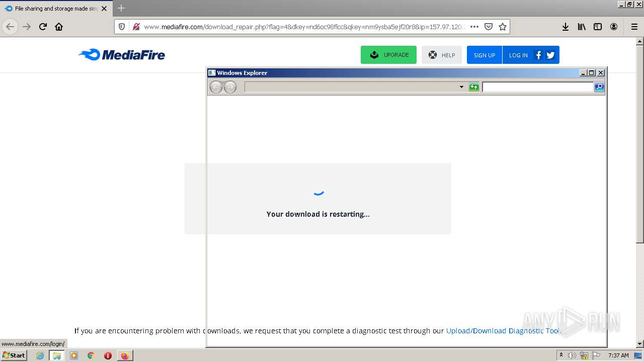Viewport: 644px width, 362px height.
Task: Show tracking protection shield info
Action: [122, 27]
